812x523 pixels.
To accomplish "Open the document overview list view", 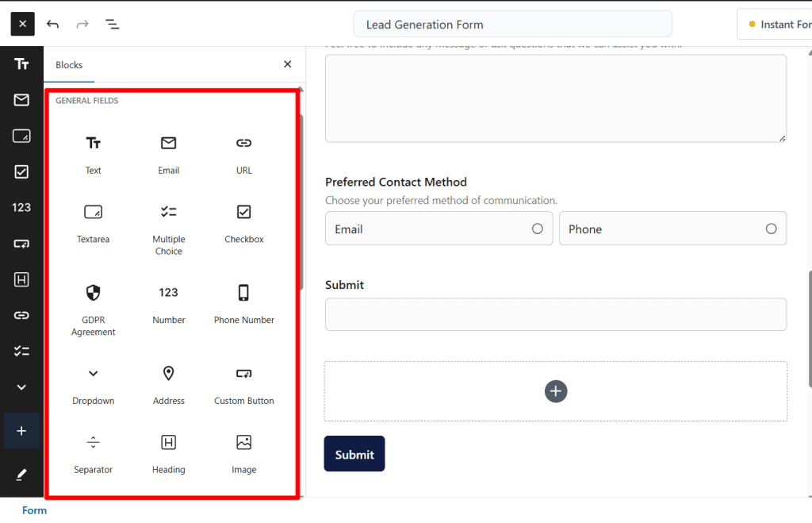I will [x=113, y=24].
